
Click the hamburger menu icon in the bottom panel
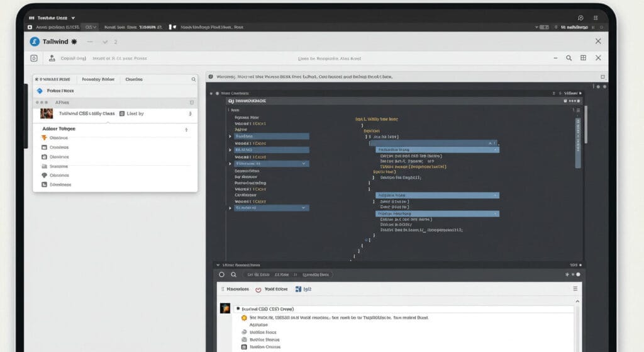575,288
